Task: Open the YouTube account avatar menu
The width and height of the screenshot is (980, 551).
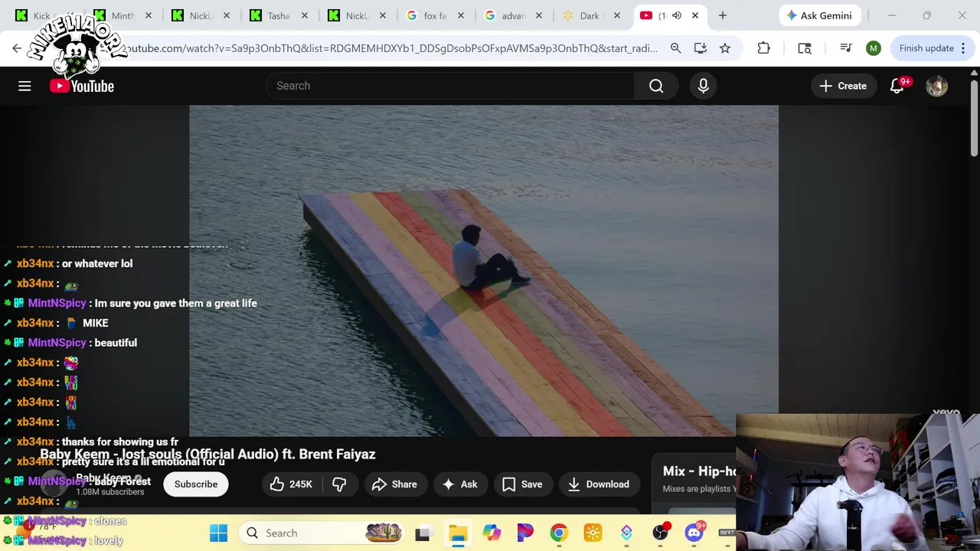Action: [936, 86]
